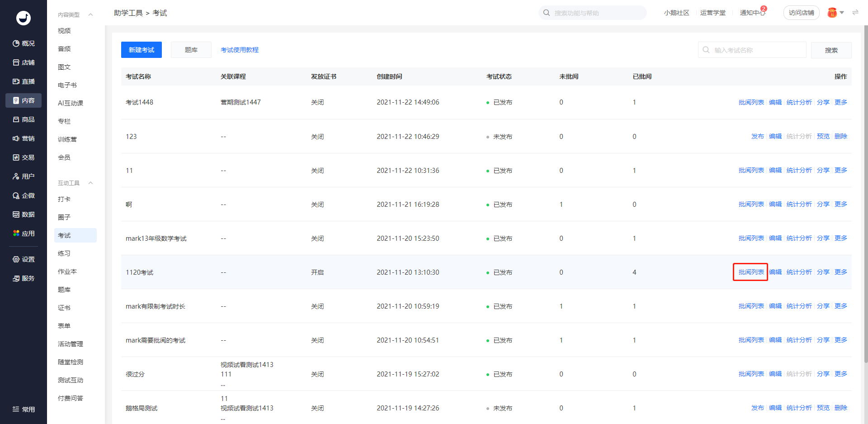Click exam name 考试1448

coord(139,102)
